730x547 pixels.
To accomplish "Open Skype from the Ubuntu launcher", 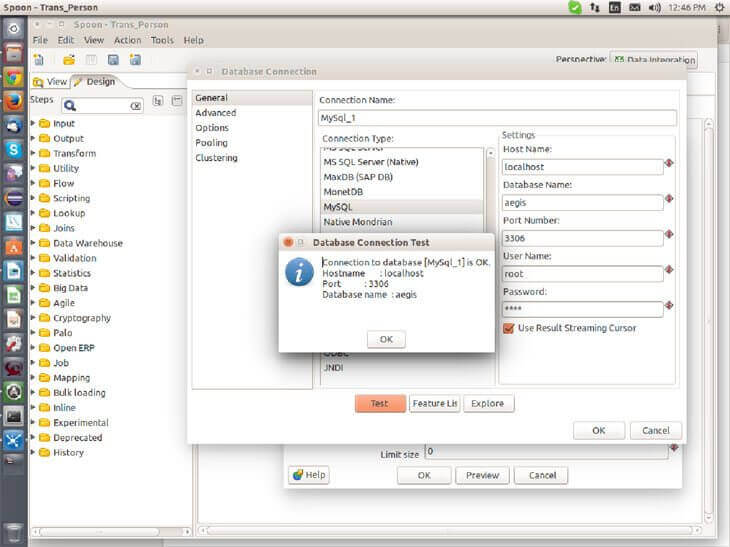I will (14, 149).
